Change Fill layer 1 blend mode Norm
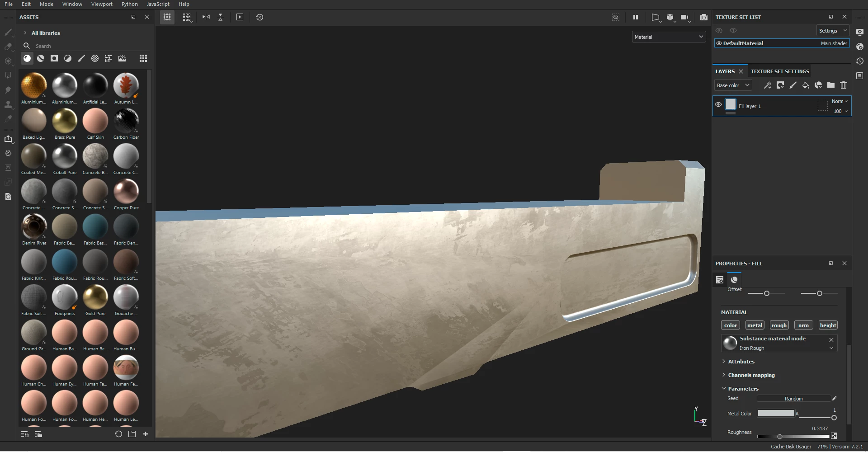Viewport: 868px width, 452px height. [840, 101]
